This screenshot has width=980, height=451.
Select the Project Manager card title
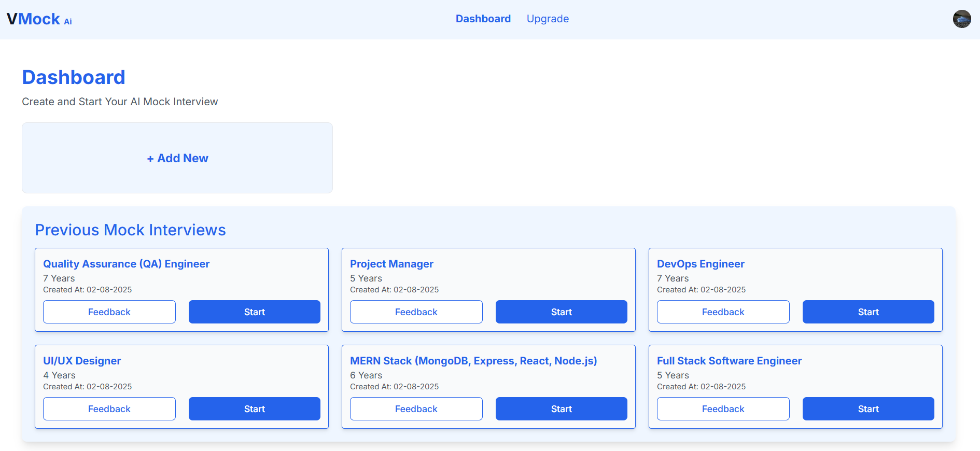391,264
